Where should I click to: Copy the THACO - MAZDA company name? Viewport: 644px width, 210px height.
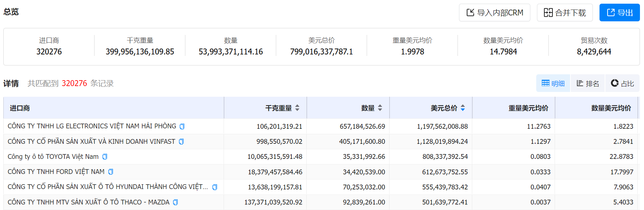(175, 202)
